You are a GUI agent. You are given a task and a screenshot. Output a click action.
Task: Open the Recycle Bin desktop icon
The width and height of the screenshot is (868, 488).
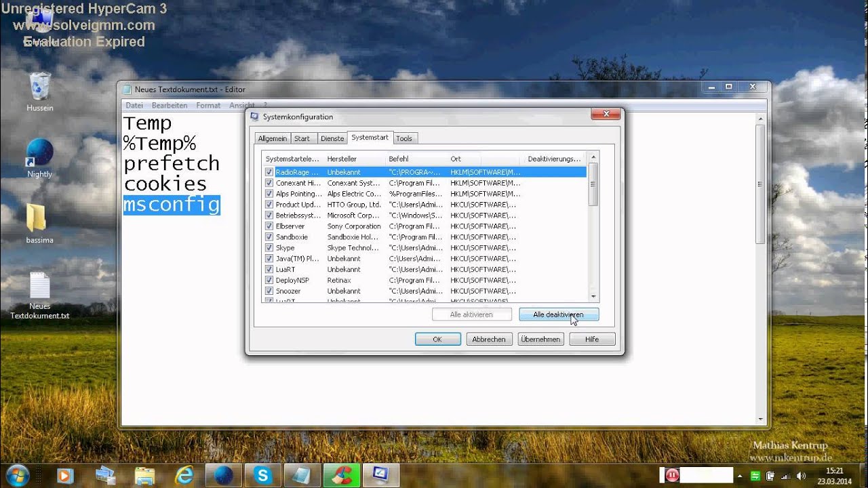point(40,92)
